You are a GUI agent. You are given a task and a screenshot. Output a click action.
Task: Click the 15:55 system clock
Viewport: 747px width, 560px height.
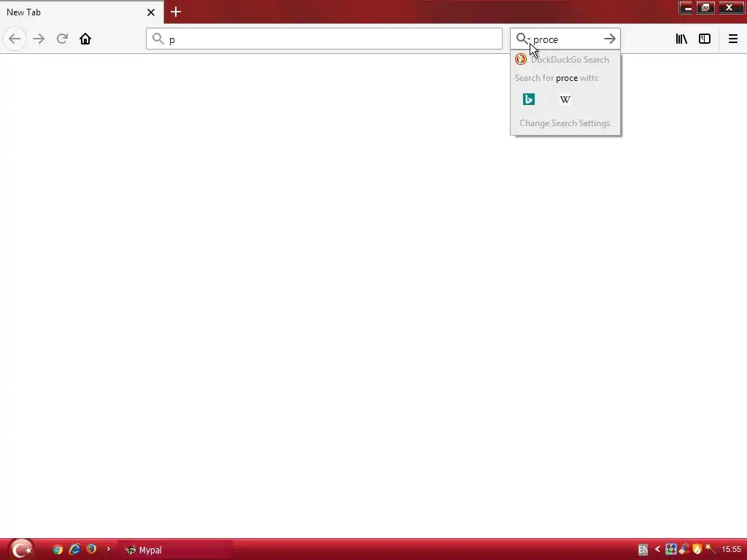tap(731, 550)
